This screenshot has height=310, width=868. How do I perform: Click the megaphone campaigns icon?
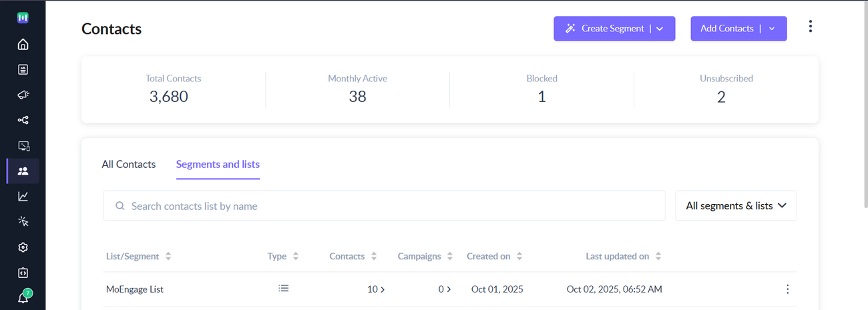23,95
